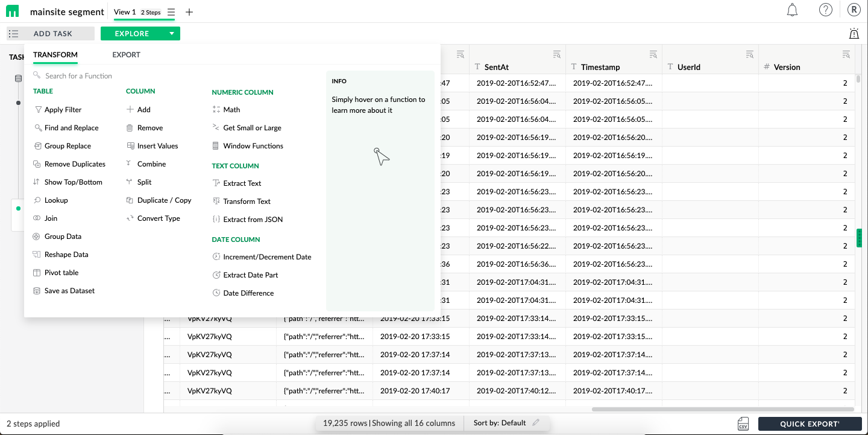Screen dimensions: 868x435
Task: Click the CSV export icon
Action: point(743,424)
